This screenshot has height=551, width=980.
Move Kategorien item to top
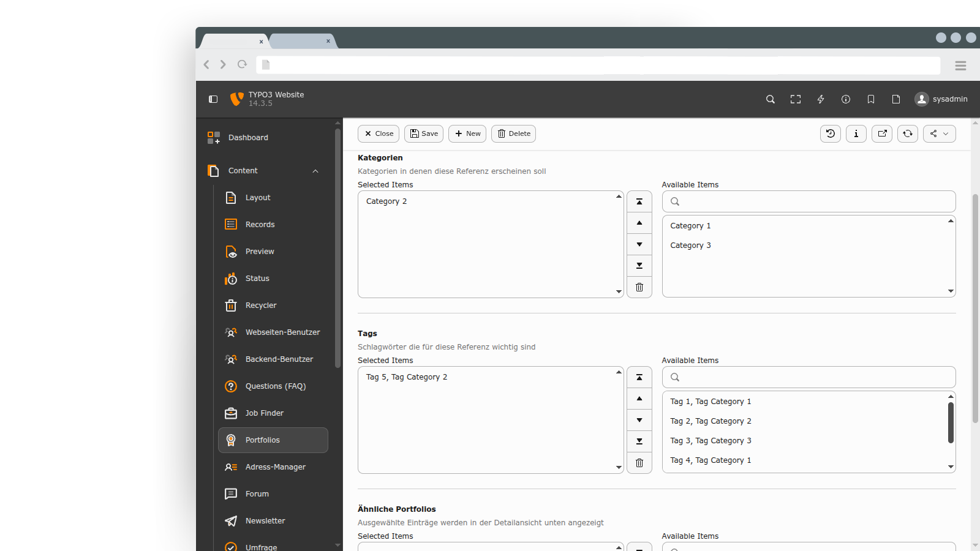coord(639,201)
